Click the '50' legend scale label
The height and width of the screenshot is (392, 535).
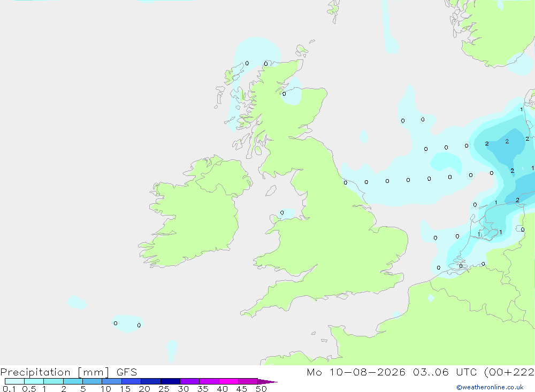click(261, 389)
